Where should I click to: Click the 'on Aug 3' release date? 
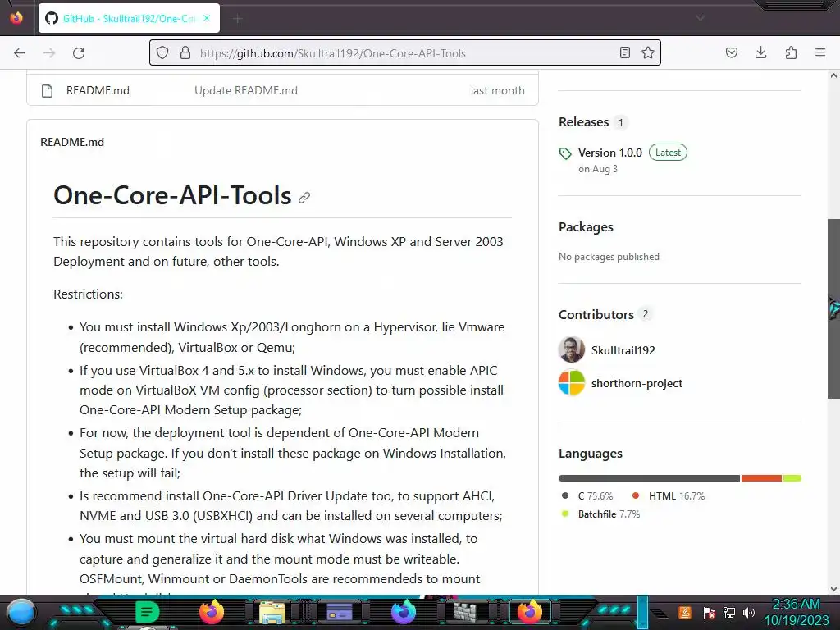598,169
